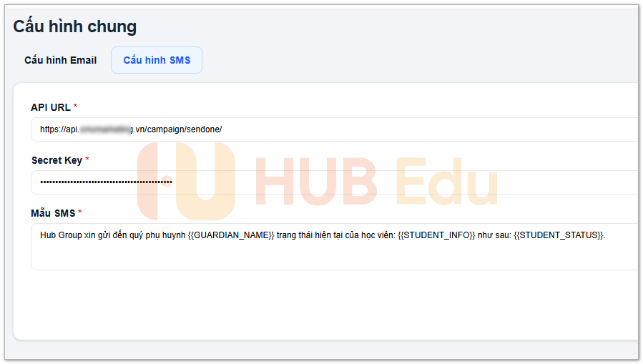Viewport: 643px width, 364px height.
Task: Click the 'Cấu hình chung' page heading
Action: point(74,26)
